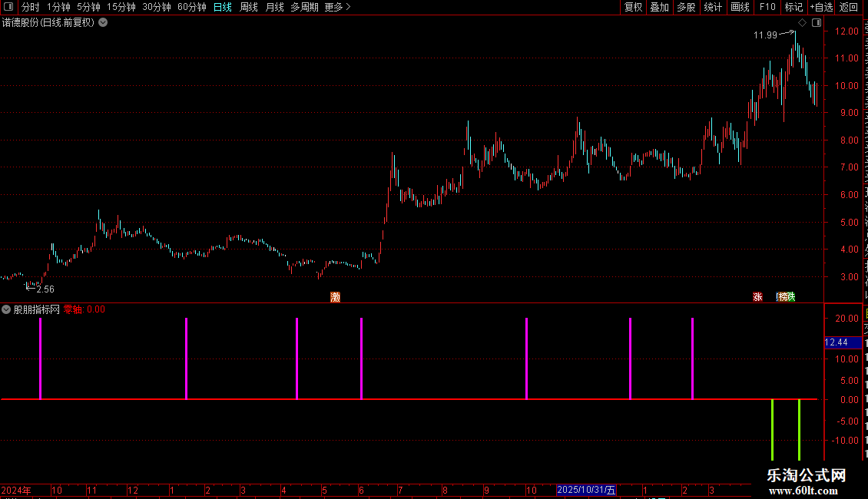Expand the 股朋指标网 indicator dropdown arrow
The width and height of the screenshot is (868, 499).
6,310
